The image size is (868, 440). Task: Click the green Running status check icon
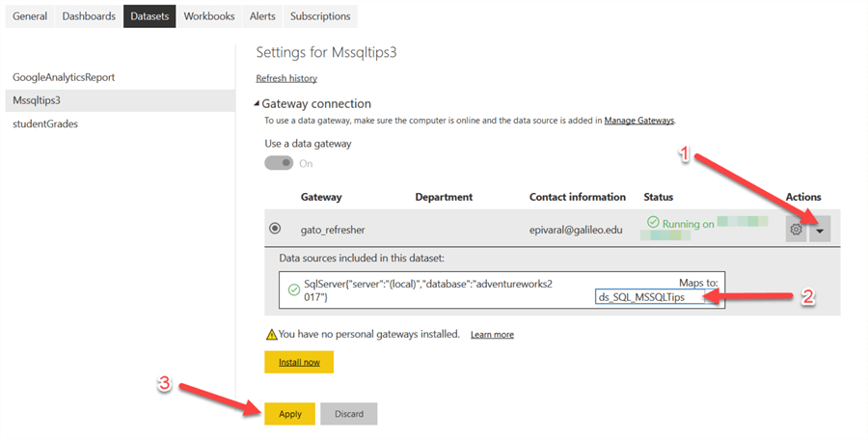tap(653, 223)
